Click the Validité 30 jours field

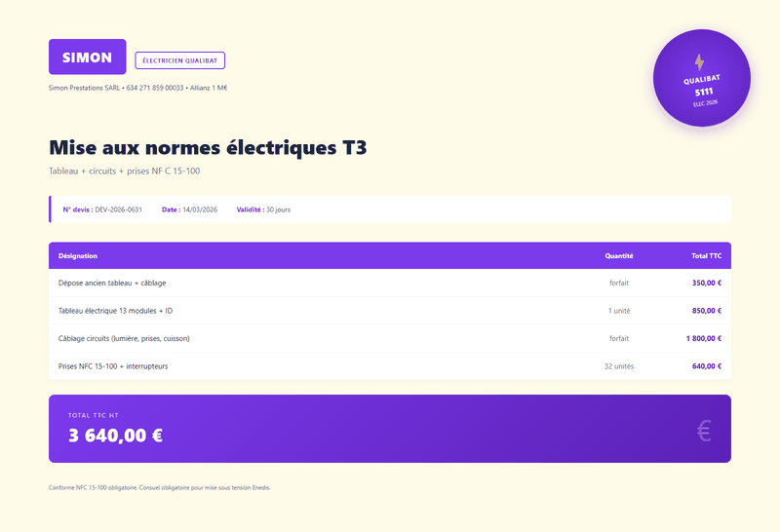[263, 209]
